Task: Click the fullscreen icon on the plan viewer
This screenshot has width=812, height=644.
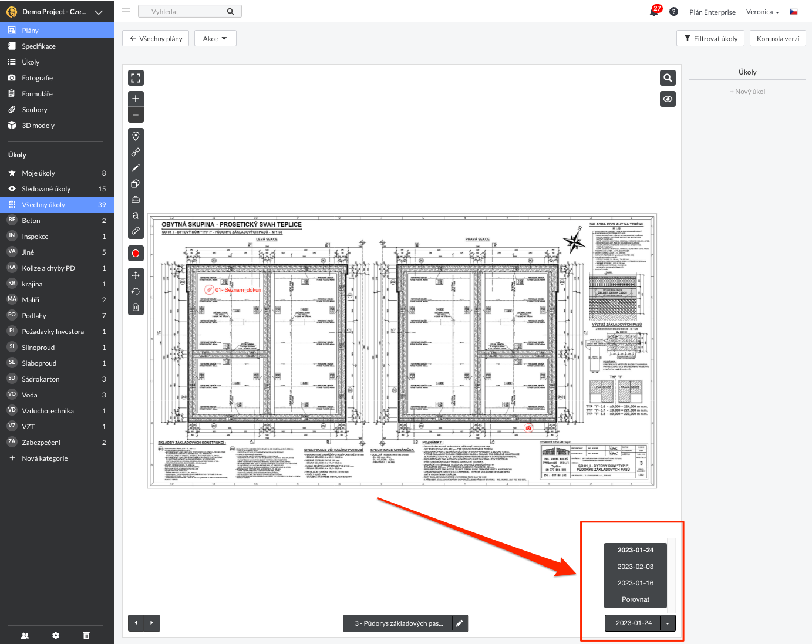Action: coord(136,78)
